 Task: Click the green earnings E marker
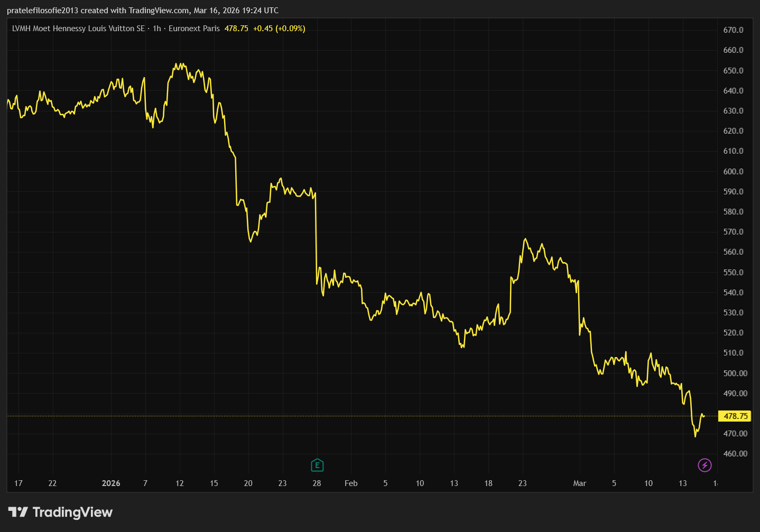317,465
